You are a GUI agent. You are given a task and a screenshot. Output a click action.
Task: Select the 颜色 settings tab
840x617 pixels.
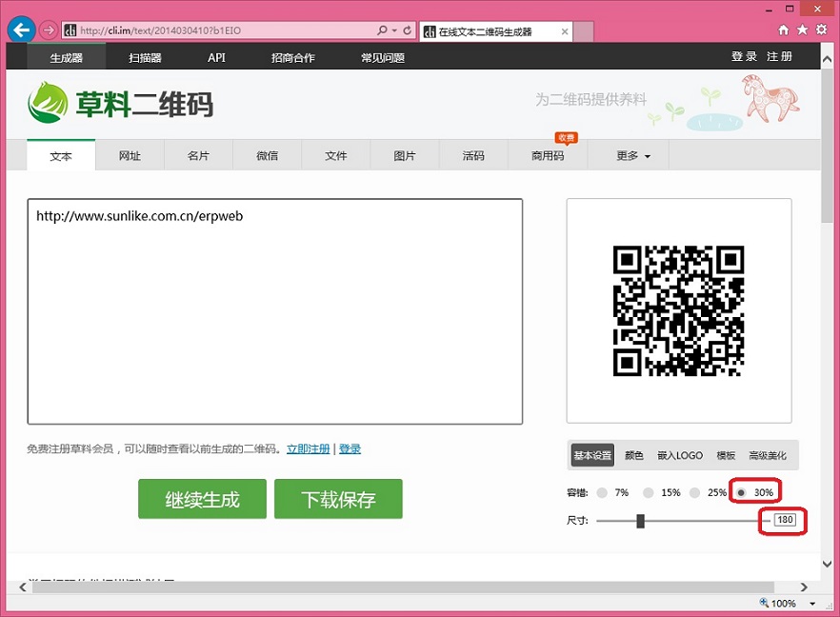pos(633,455)
